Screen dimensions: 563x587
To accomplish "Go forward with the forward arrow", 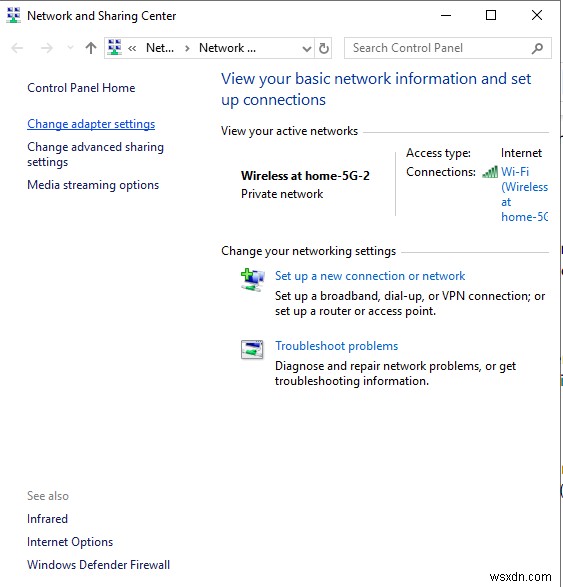I will click(x=47, y=48).
